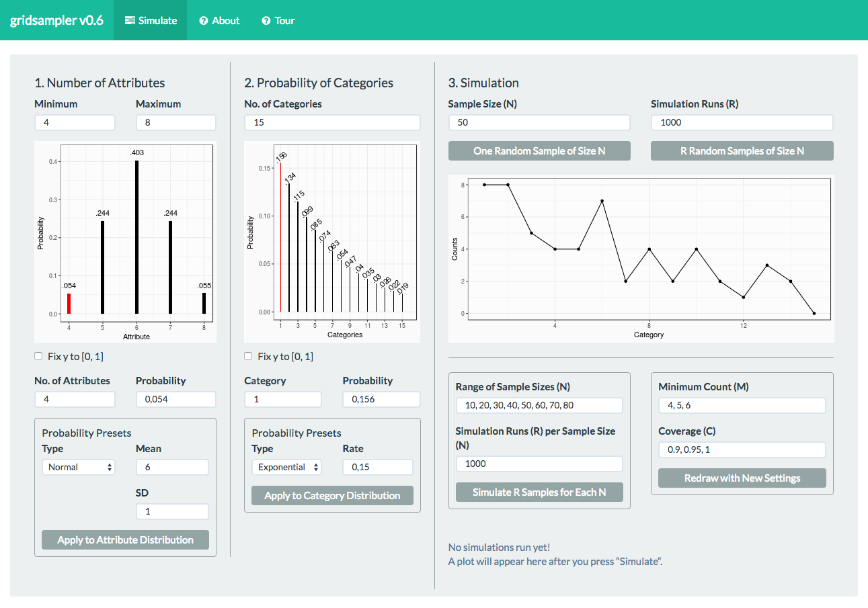Focus the Coverage (C) field
Image resolution: width=868 pixels, height=608 pixels.
click(742, 450)
